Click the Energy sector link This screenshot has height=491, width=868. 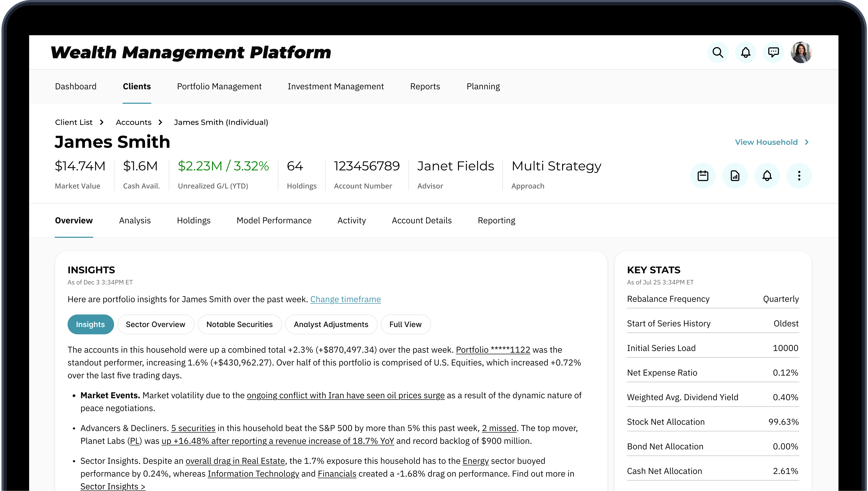[x=476, y=461]
